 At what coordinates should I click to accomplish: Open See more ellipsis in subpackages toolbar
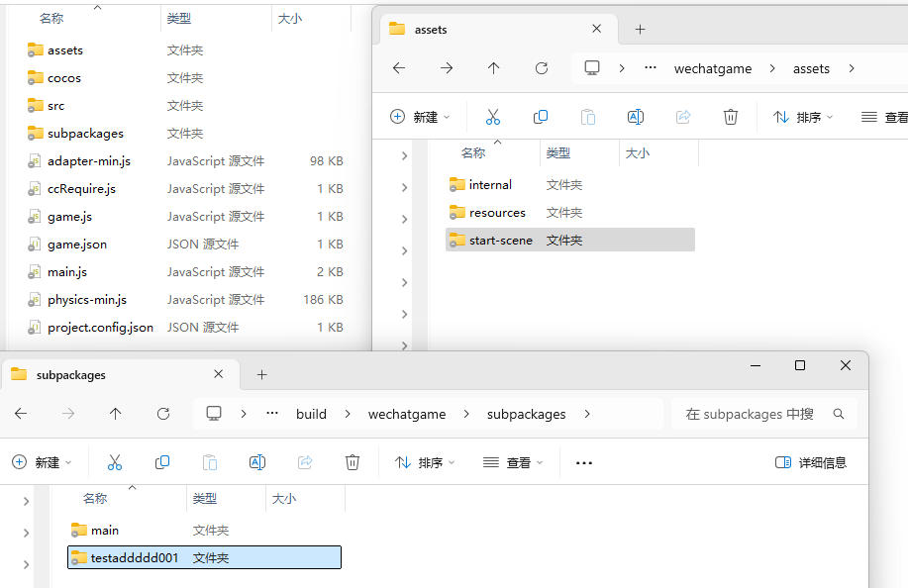(x=584, y=463)
